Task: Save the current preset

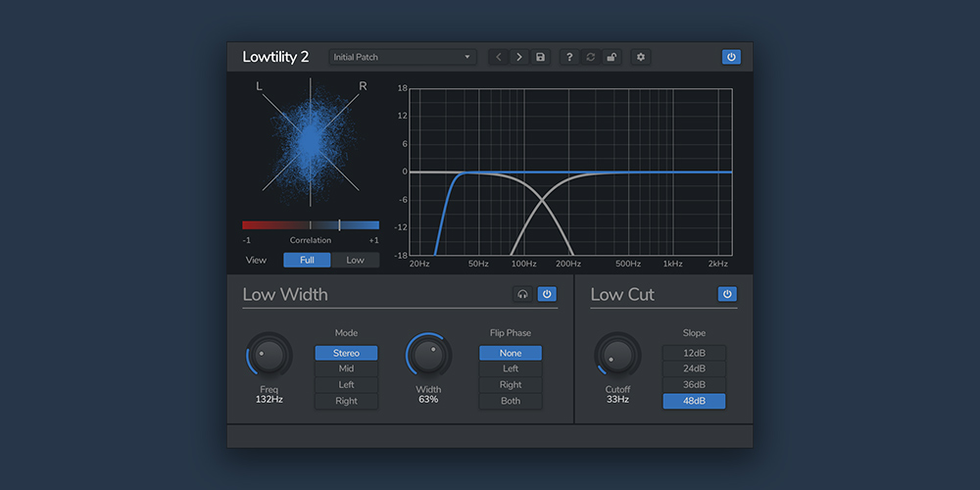Action: point(540,57)
